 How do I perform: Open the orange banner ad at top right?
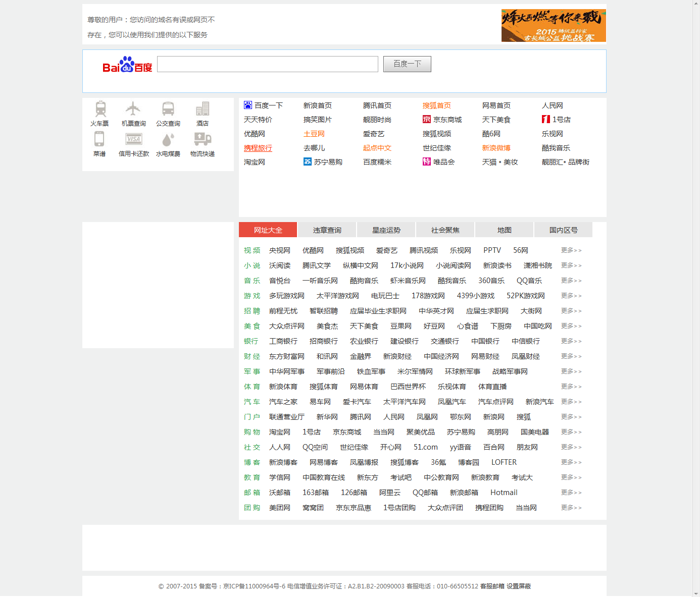point(554,25)
